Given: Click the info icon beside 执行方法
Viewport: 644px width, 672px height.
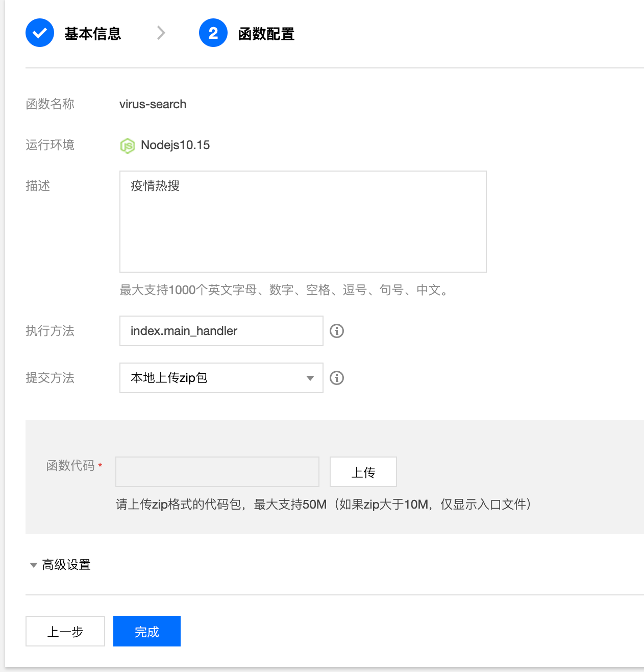Looking at the screenshot, I should click(x=336, y=331).
